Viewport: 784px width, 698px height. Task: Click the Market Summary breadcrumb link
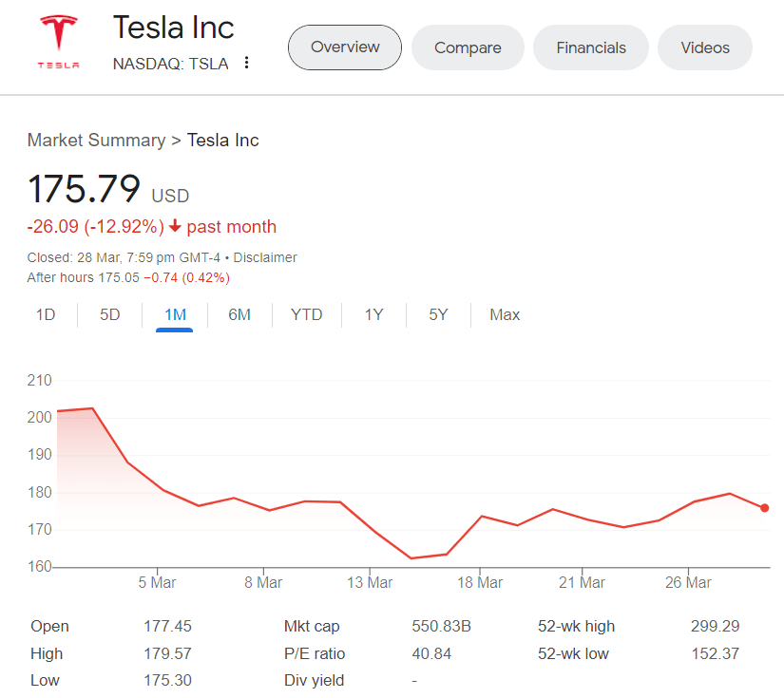coord(96,141)
